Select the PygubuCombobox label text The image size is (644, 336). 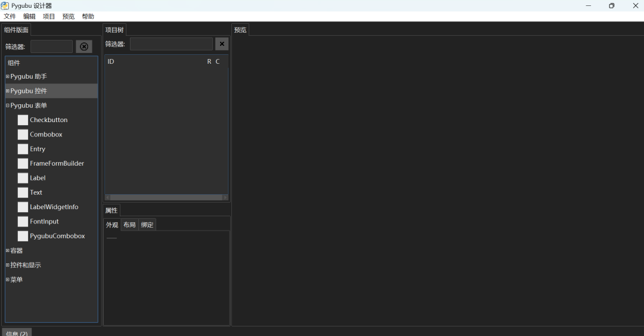pyautogui.click(x=57, y=236)
